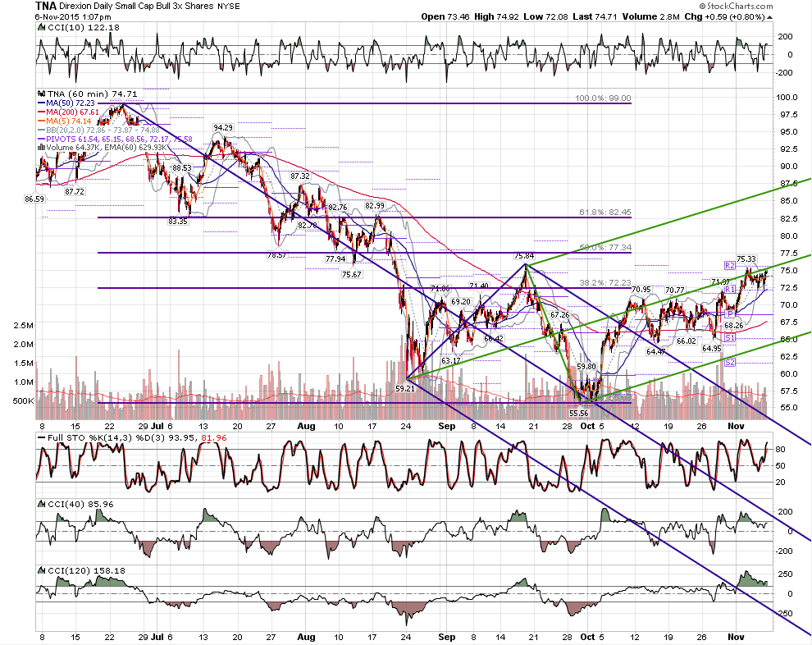Image resolution: width=812 pixels, height=645 pixels.
Task: Click the NYSE exchange label
Action: tap(228, 7)
